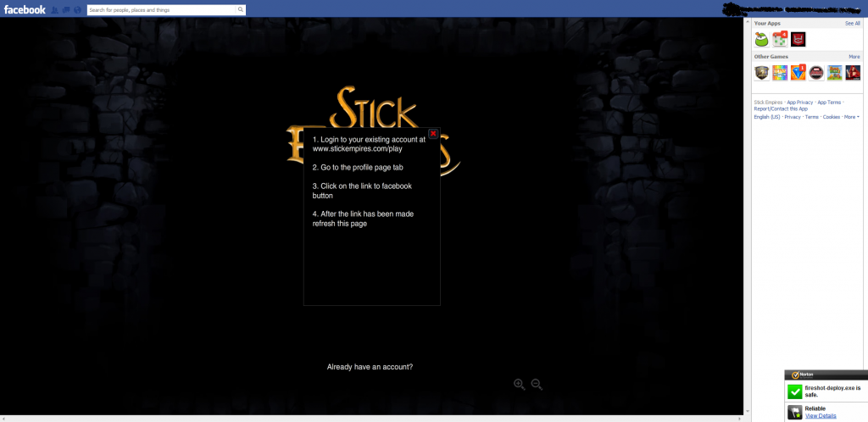Click the vertical scrollbar down arrow
The width and height of the screenshot is (868, 422).
[x=748, y=412]
